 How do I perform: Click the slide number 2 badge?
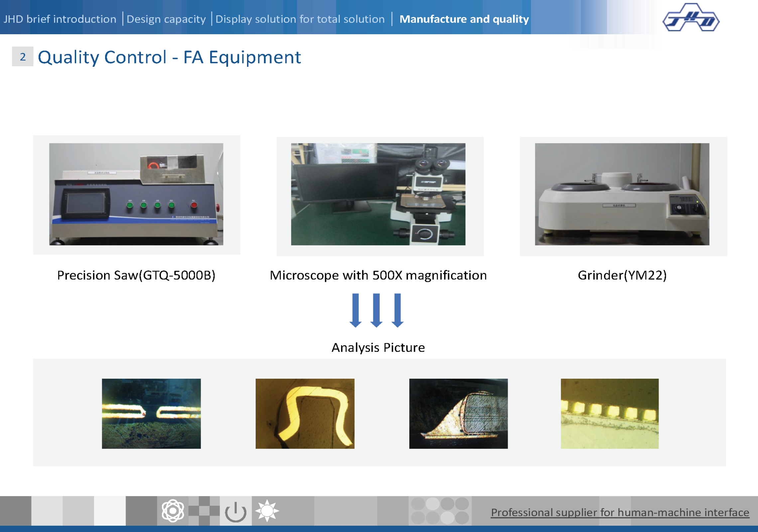click(23, 57)
